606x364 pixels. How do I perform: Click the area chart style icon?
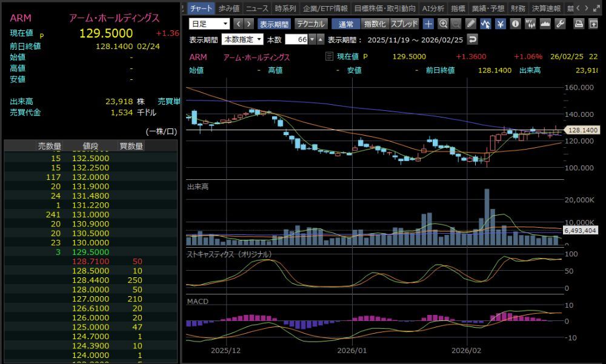tap(545, 24)
